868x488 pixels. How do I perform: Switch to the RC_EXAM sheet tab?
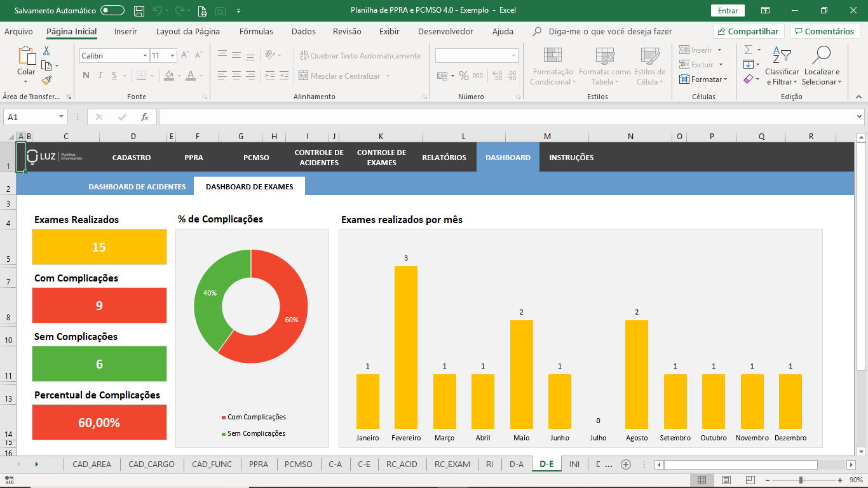click(x=452, y=464)
